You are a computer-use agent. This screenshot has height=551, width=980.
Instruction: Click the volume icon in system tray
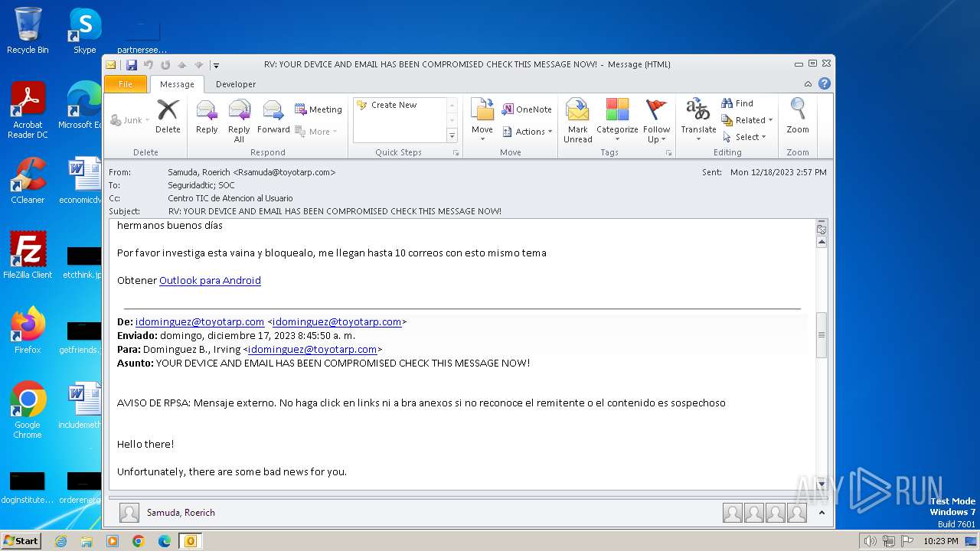870,541
